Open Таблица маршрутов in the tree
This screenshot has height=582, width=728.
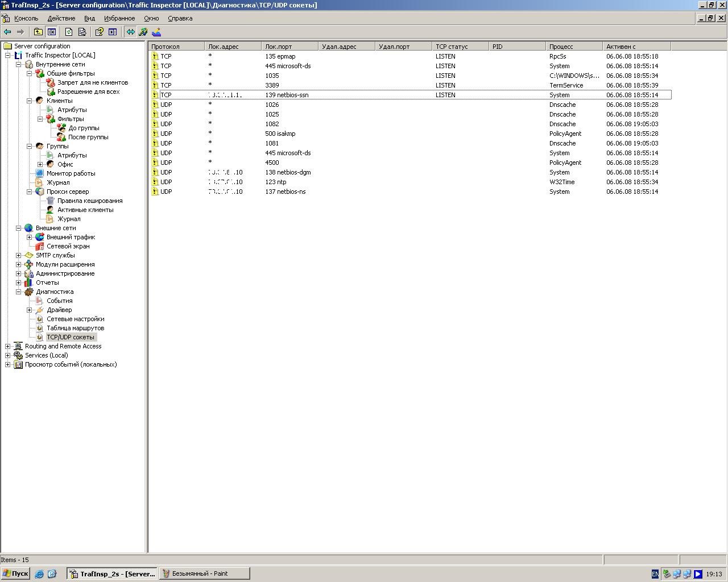point(75,328)
